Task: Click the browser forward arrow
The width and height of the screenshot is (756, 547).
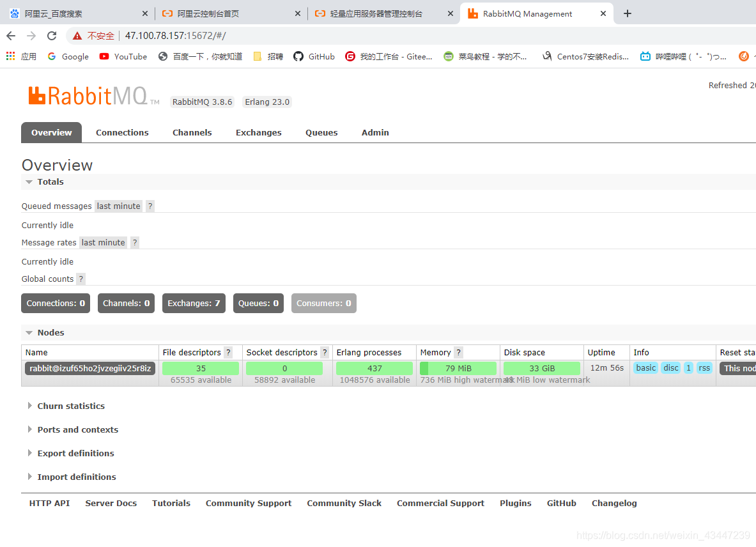Action: (x=31, y=36)
